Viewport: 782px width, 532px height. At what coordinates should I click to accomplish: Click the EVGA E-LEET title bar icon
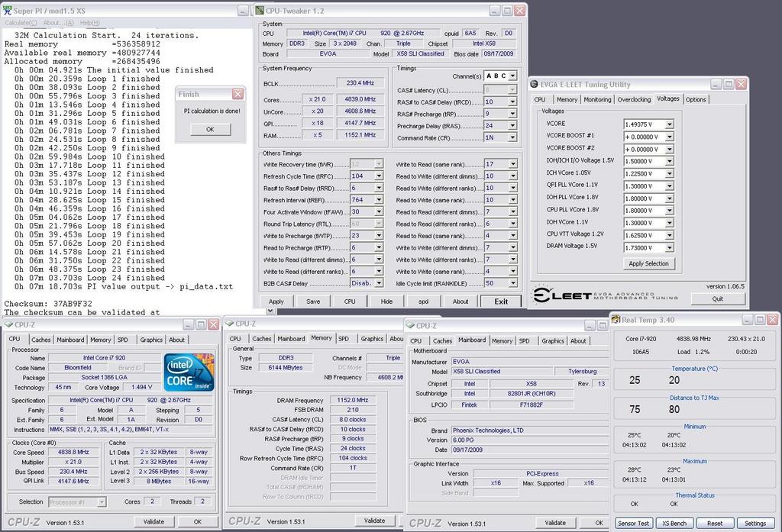(534, 84)
